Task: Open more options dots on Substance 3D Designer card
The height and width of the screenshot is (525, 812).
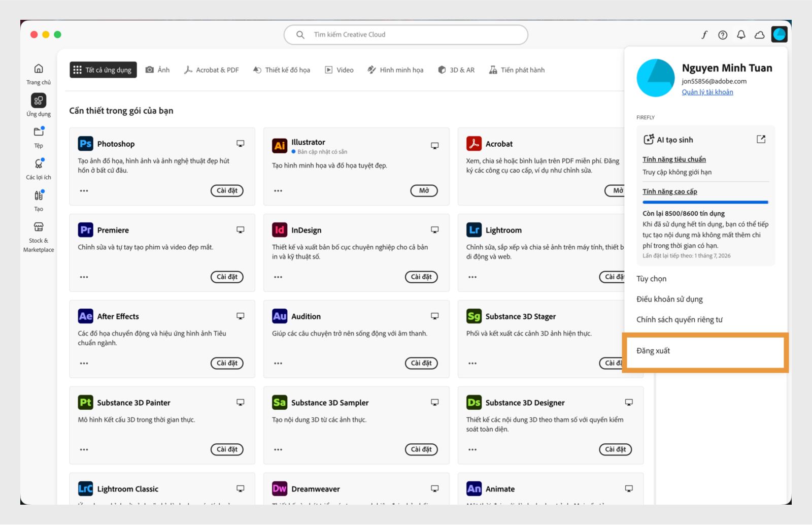Action: tap(472, 450)
